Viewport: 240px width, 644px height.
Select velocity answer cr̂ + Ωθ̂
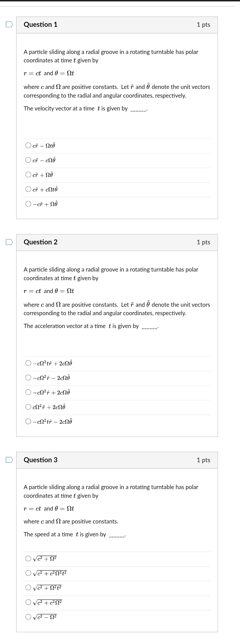28,174
